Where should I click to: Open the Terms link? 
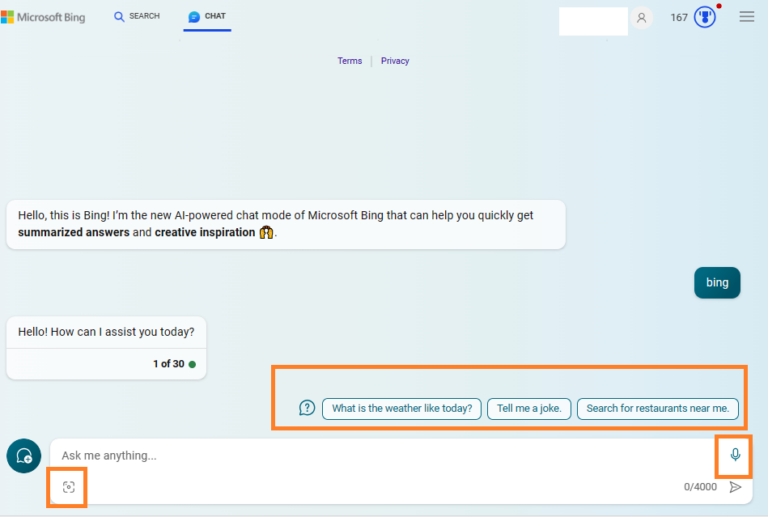tap(350, 61)
